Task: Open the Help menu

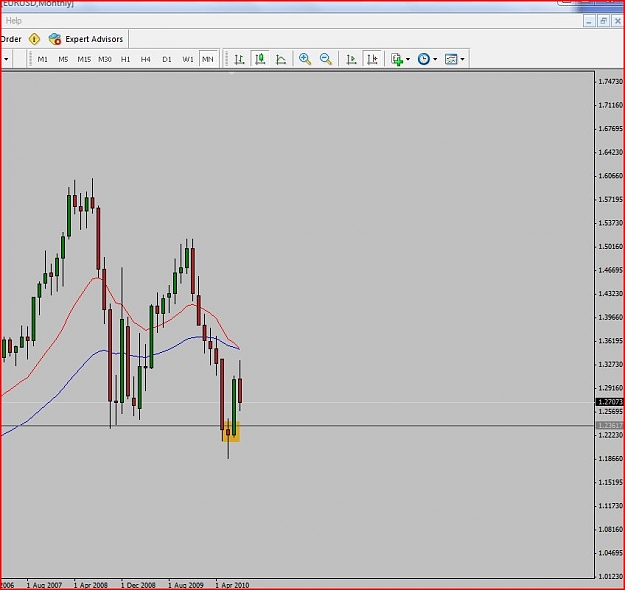Action: (x=14, y=21)
